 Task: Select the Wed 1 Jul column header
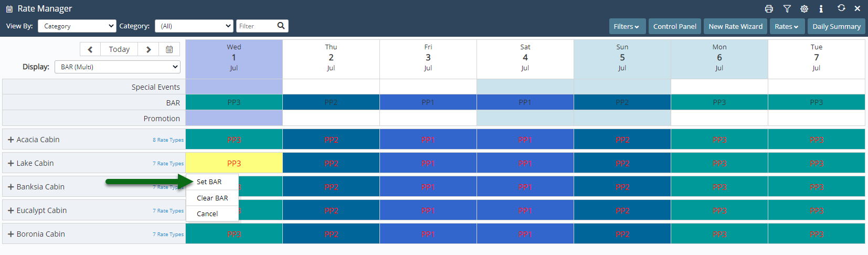point(234,59)
